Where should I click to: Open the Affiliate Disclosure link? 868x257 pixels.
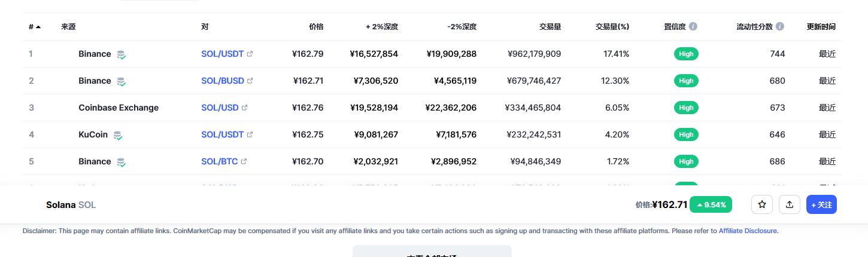pyautogui.click(x=748, y=231)
